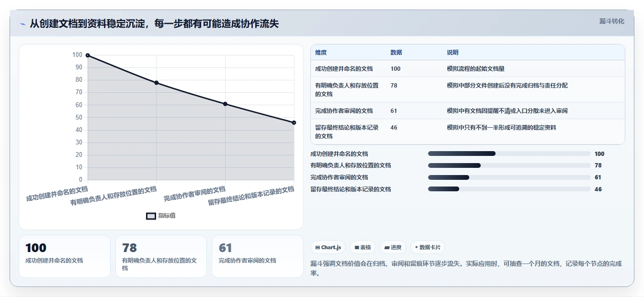The image size is (644, 297).
Task: Click the progress bar for 成功创建并命名的文档
Action: 509,154
